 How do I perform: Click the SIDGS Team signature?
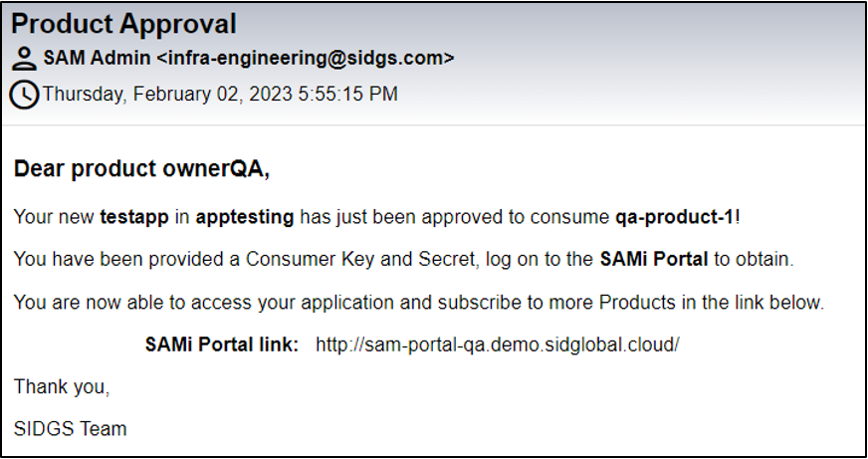tap(70, 429)
